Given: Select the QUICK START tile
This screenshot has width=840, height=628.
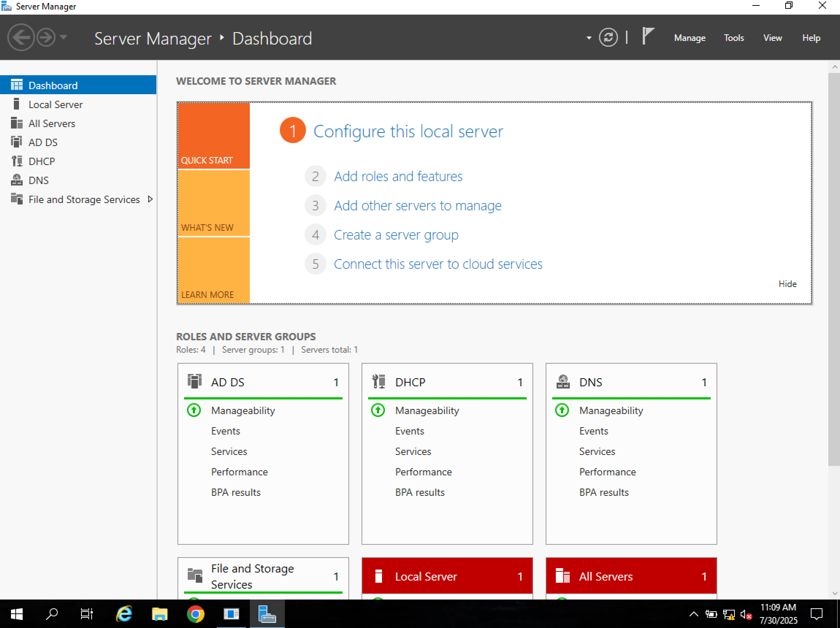Looking at the screenshot, I should click(214, 135).
